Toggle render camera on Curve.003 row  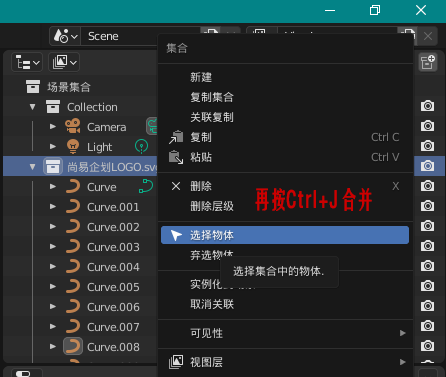coord(427,246)
